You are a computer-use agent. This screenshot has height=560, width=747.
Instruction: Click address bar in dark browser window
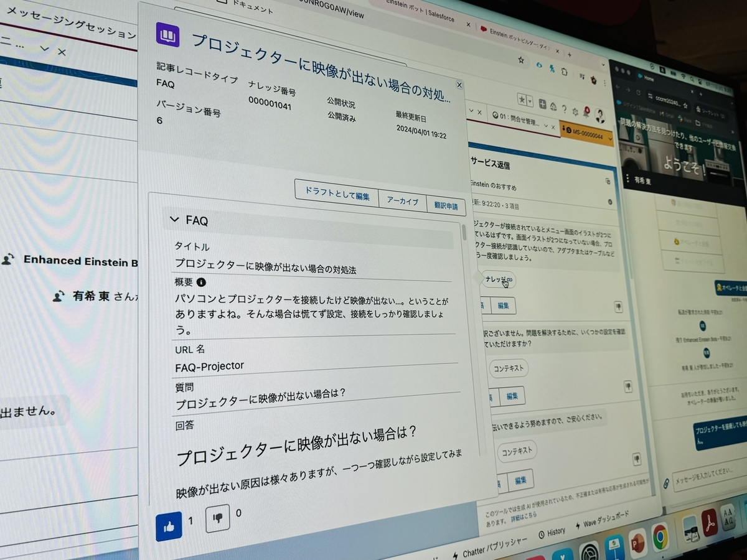[669, 101]
